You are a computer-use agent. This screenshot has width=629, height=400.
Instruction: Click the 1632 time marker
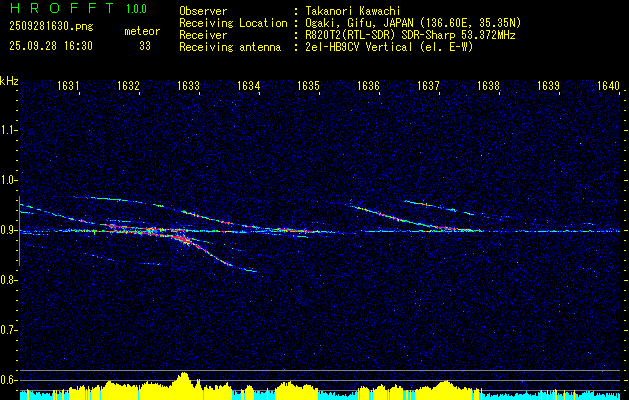point(128,85)
